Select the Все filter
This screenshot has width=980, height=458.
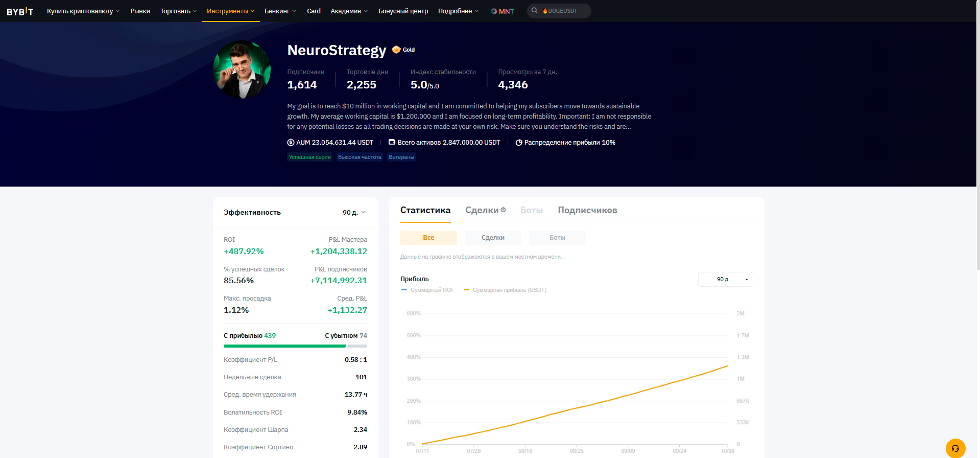[428, 238]
